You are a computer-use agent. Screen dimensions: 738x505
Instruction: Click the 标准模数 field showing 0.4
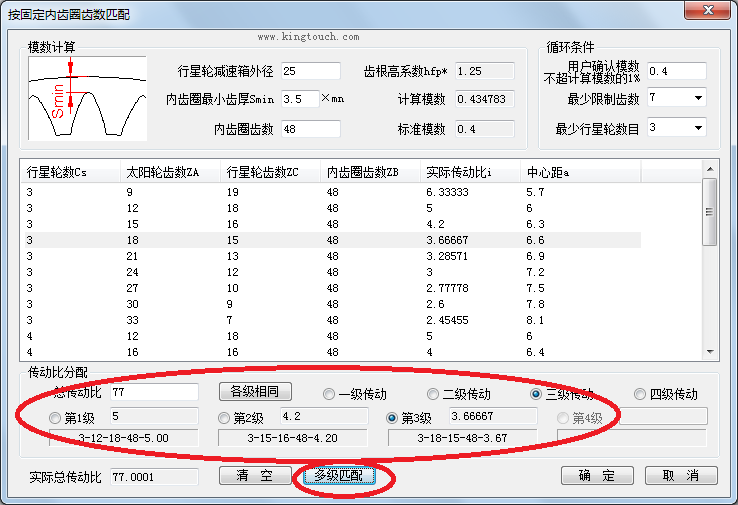[485, 129]
